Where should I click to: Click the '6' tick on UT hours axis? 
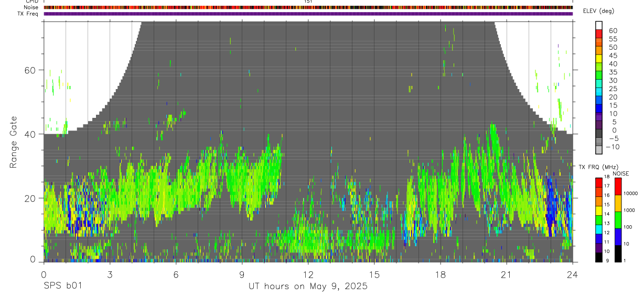click(176, 274)
